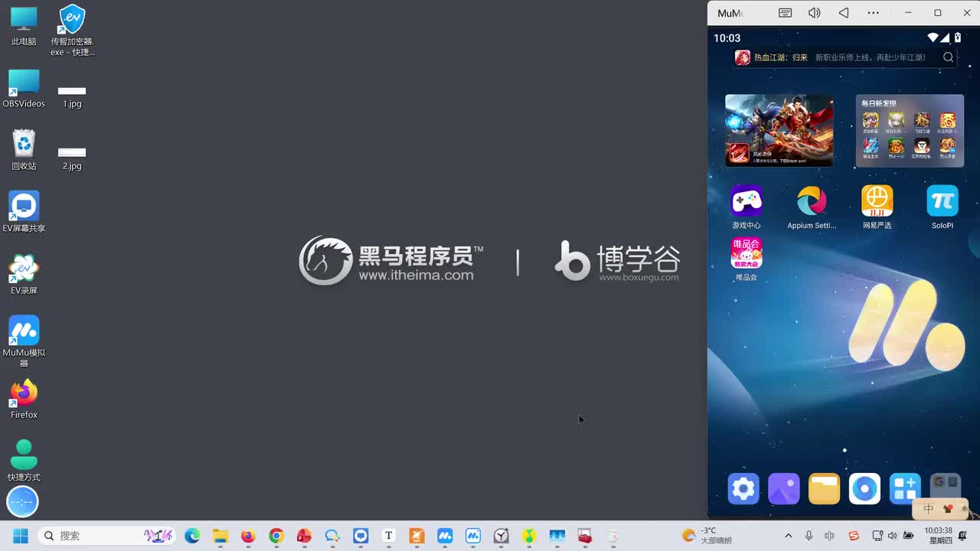Image resolution: width=980 pixels, height=551 pixels.
Task: Open the purple gallery app in emulator dock
Action: pyautogui.click(x=784, y=489)
